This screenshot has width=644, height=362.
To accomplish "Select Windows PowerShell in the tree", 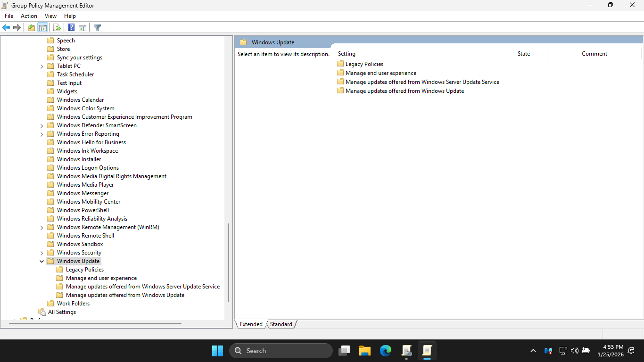I will click(x=83, y=210).
